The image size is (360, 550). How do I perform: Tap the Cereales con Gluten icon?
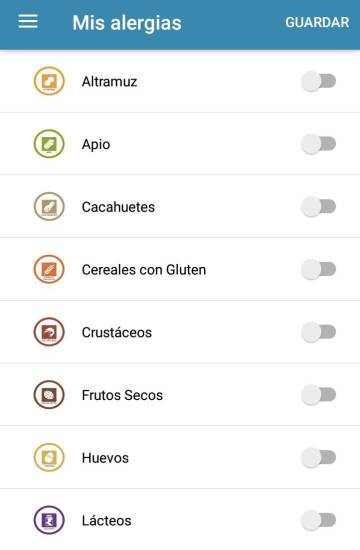[49, 269]
